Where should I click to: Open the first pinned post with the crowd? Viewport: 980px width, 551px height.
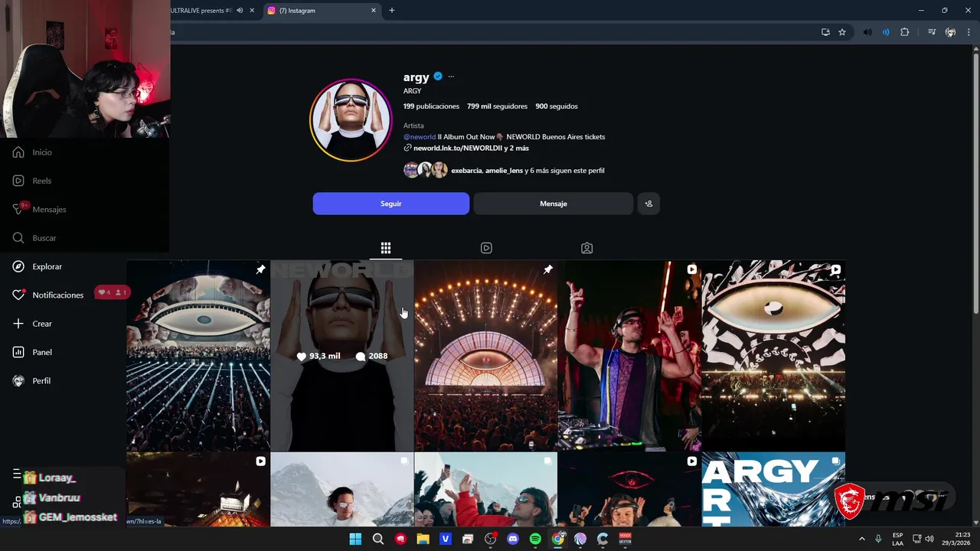[198, 356]
